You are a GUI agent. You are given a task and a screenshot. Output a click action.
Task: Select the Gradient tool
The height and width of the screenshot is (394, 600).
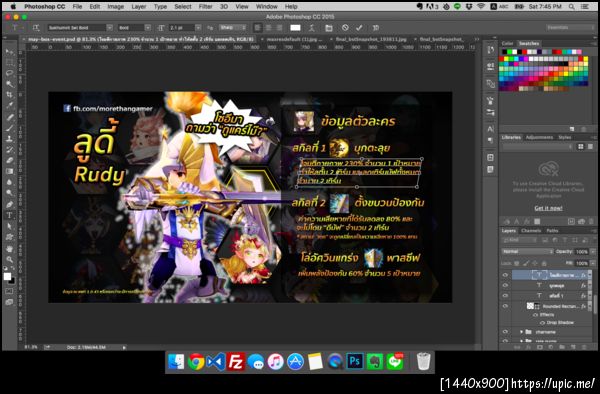[x=10, y=171]
